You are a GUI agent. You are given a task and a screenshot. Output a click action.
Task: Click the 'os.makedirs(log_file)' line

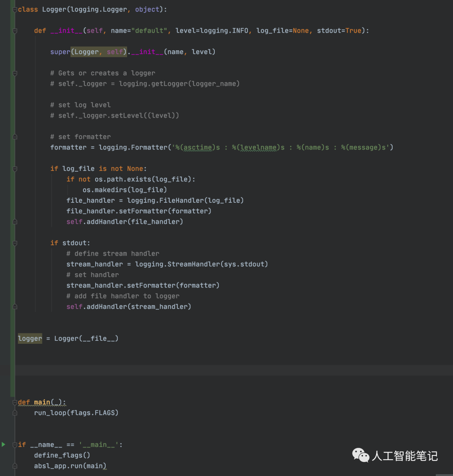125,190
